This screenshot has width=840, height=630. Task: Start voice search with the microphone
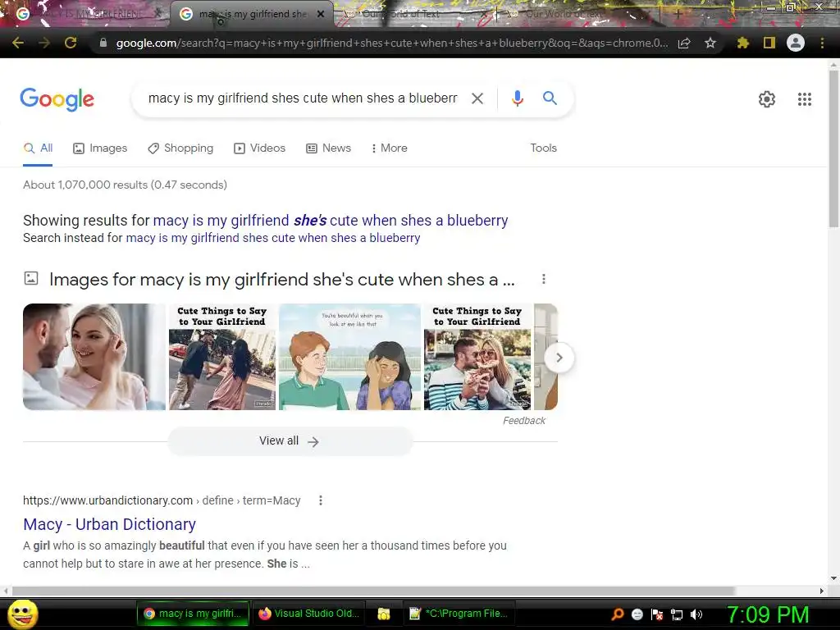[517, 98]
